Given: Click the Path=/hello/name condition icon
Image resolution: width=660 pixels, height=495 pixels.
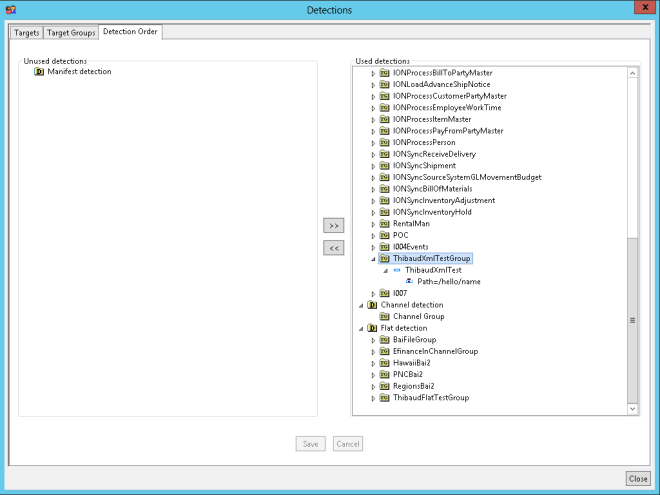Looking at the screenshot, I should 409,282.
